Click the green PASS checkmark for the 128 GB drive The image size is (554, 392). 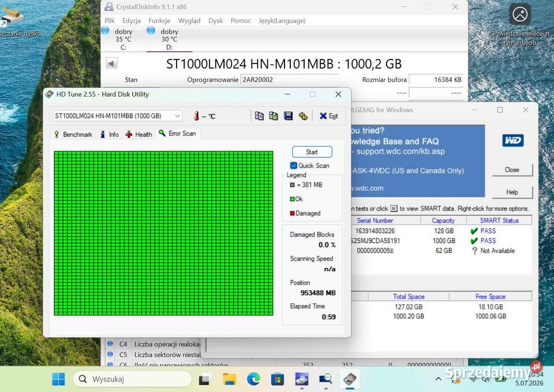point(474,231)
